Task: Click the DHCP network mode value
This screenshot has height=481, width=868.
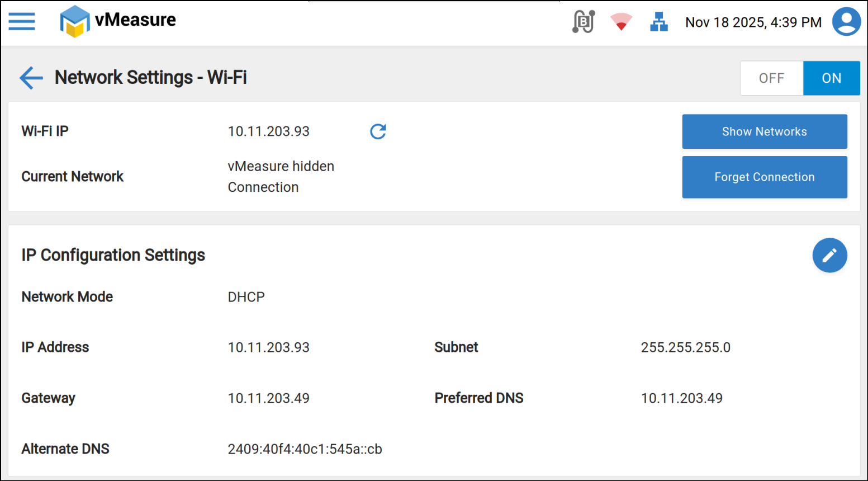Action: pyautogui.click(x=246, y=297)
